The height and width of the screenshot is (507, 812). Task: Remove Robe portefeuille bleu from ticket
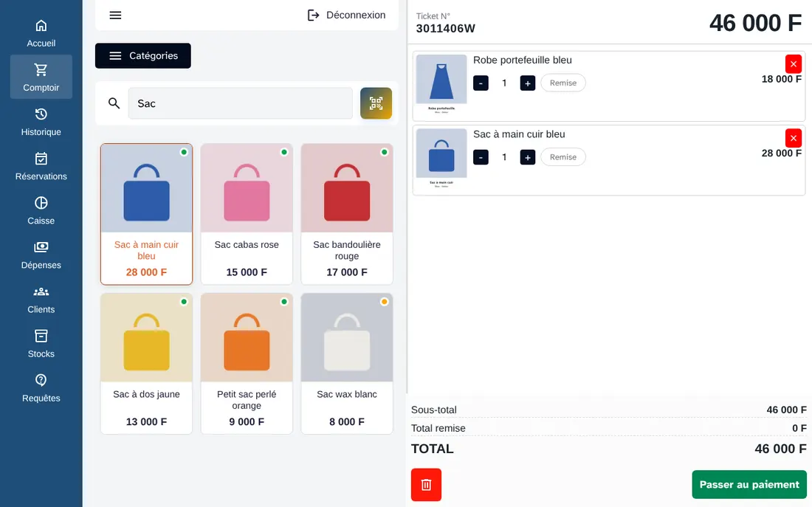point(794,63)
